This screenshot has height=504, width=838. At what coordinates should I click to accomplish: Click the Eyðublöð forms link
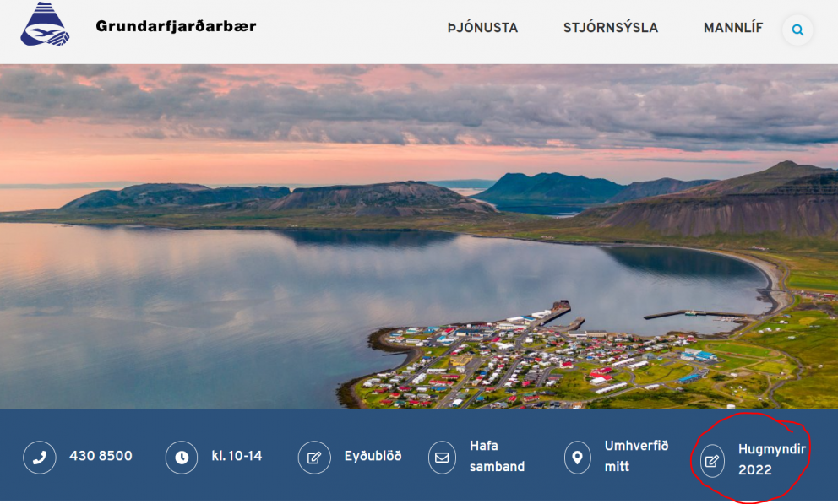[373, 457]
